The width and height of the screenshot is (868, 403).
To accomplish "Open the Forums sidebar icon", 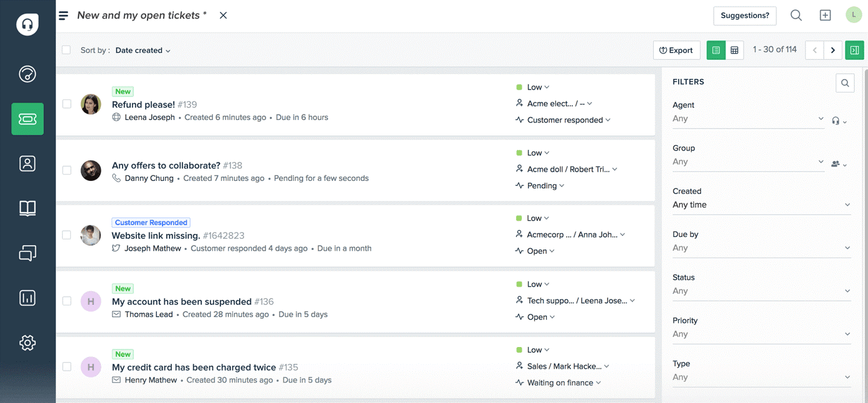I will point(27,253).
